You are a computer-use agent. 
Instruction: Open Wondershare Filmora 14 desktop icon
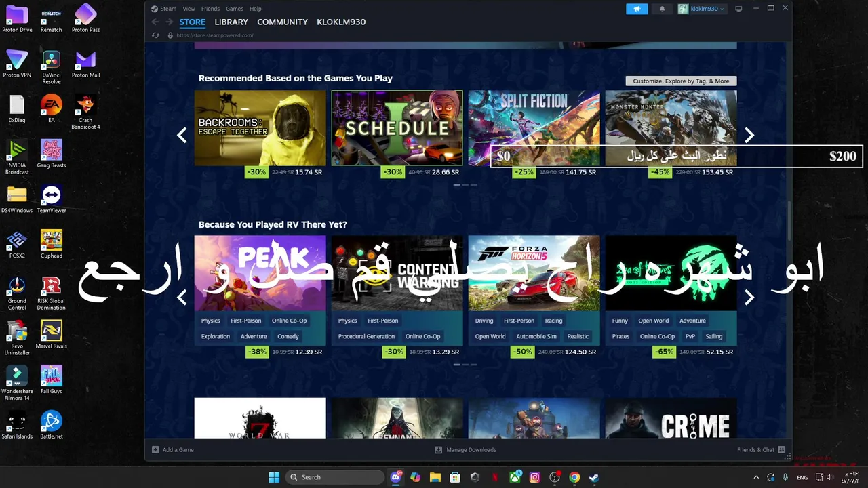(17, 383)
